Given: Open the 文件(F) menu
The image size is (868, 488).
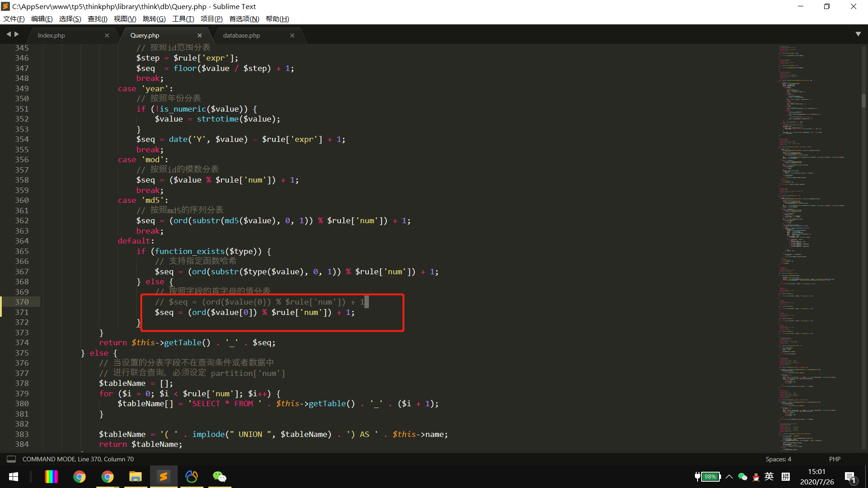Looking at the screenshot, I should [x=14, y=19].
